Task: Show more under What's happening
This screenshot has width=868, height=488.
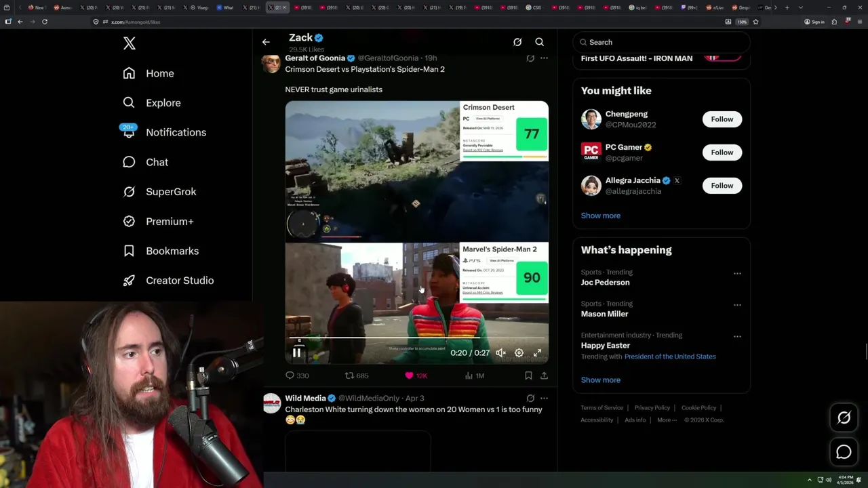Action: (600, 380)
